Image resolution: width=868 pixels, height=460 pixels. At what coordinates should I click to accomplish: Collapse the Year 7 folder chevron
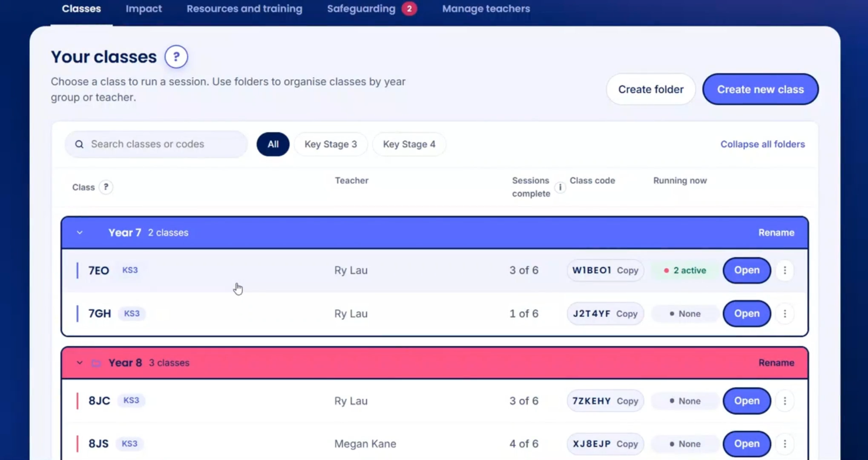pyautogui.click(x=80, y=233)
